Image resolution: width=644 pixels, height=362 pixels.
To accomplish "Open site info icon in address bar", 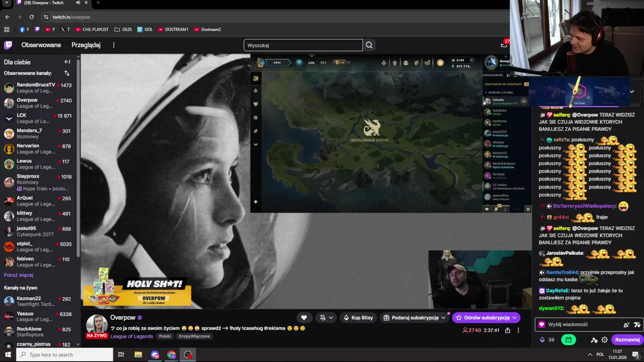I will (x=46, y=17).
